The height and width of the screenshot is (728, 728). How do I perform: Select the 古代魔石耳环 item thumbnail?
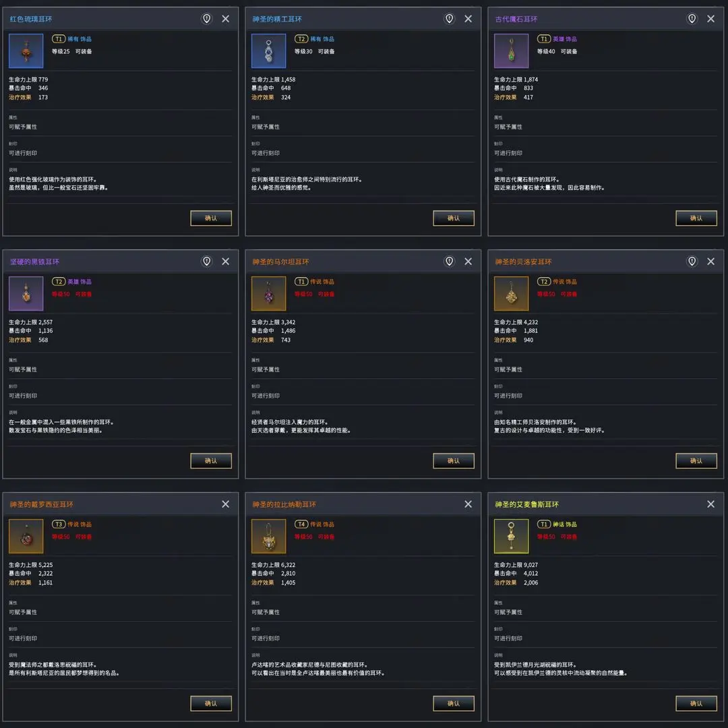[x=512, y=51]
